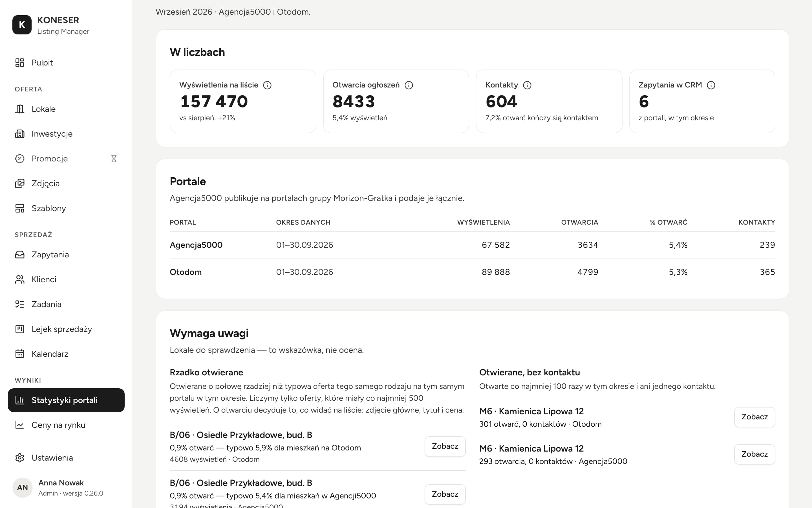The height and width of the screenshot is (508, 812).
Task: Click Anna Nowak profile name
Action: 61,483
